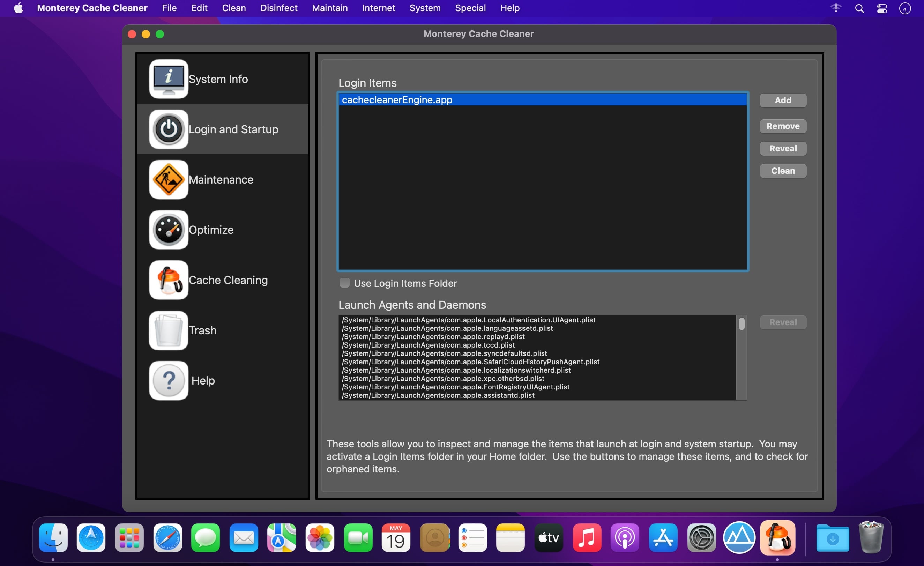
Task: Open the Special menu
Action: click(470, 8)
